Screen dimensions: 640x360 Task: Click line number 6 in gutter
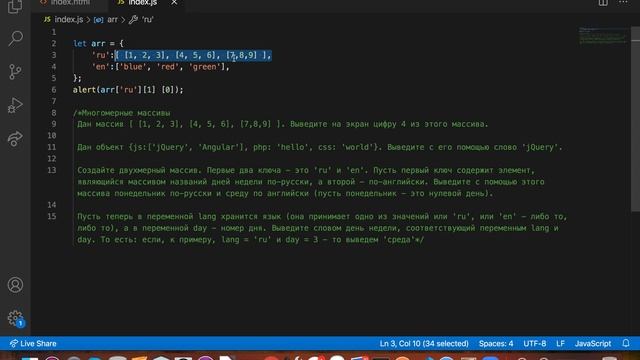coord(54,90)
